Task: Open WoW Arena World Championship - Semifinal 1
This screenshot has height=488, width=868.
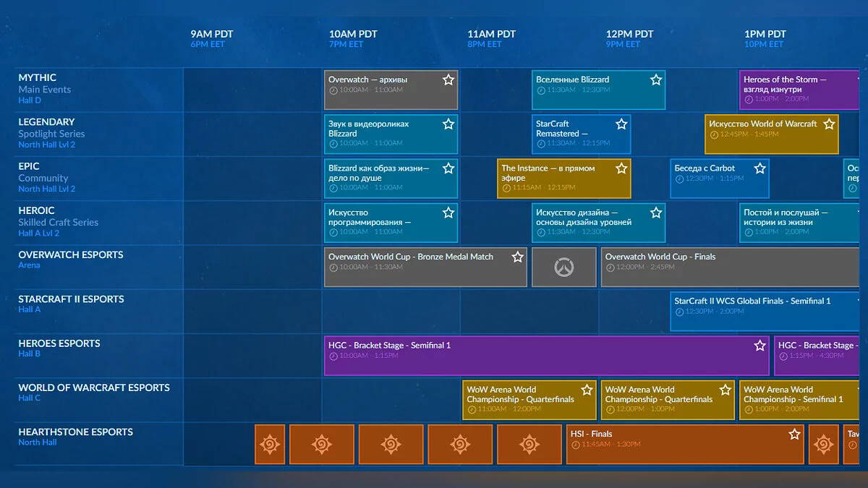Action: [799, 400]
